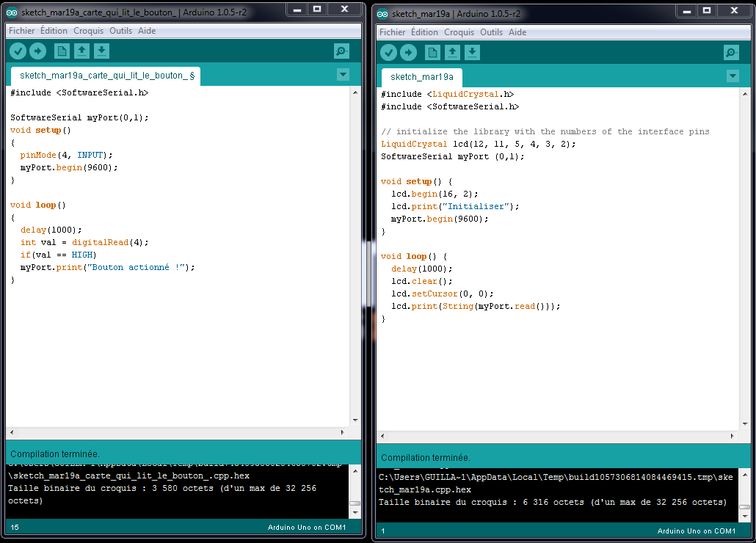
Task: Click horizontal scroll right arrow, right window editor
Action: (732, 436)
